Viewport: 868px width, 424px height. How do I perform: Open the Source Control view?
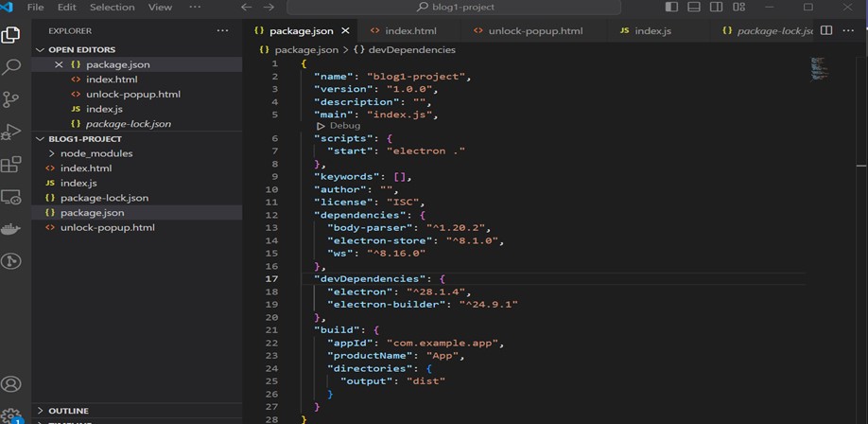tap(11, 99)
